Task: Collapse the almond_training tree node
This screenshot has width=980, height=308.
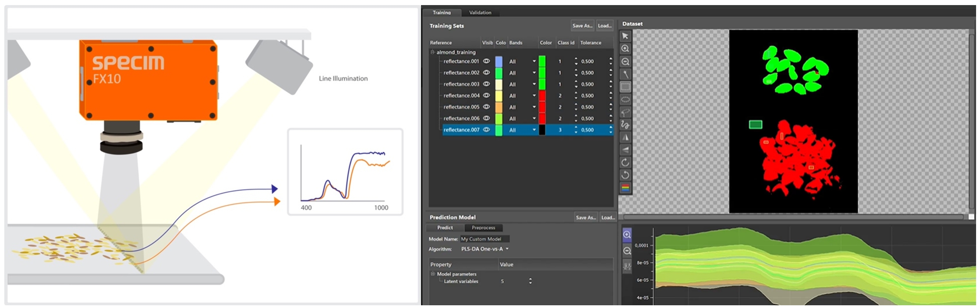Action: [432, 52]
